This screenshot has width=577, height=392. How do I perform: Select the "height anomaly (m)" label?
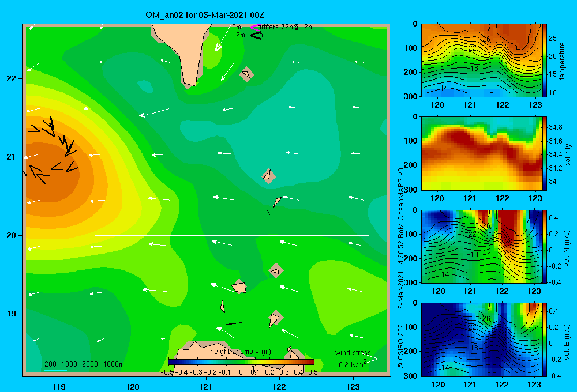pyautogui.click(x=241, y=352)
